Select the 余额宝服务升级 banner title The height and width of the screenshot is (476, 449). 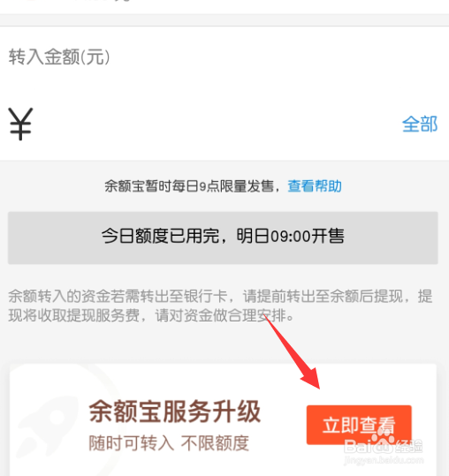tap(175, 412)
